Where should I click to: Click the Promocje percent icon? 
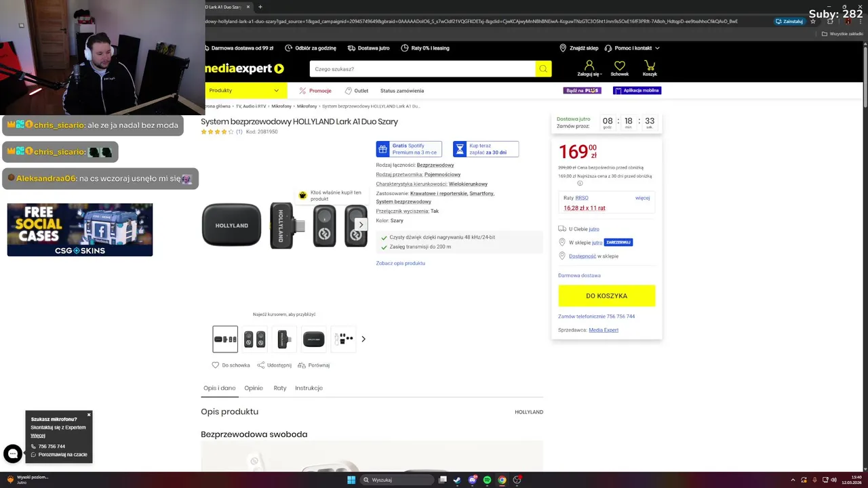[302, 91]
